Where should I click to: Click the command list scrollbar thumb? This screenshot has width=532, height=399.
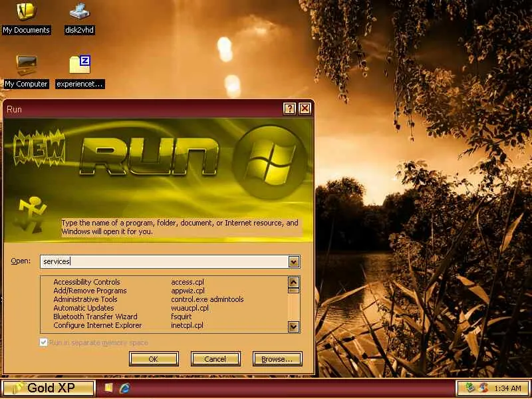293,291
